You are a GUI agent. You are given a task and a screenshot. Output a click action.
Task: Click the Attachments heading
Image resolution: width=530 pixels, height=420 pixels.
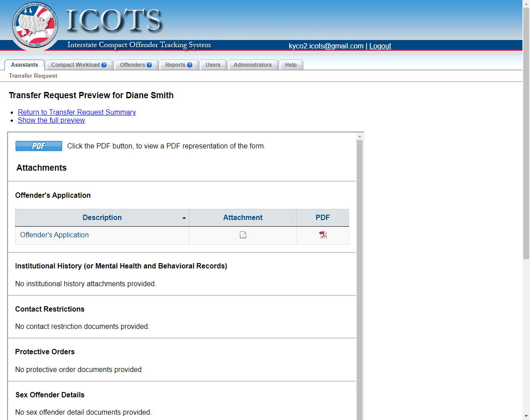point(42,168)
